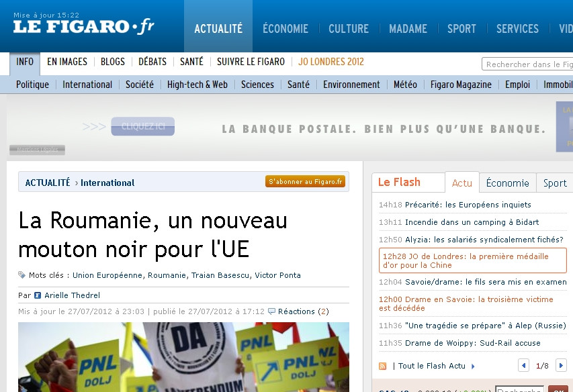Go to next Le Flash page arrow
Screen dimensions: 573x392
coord(561,366)
